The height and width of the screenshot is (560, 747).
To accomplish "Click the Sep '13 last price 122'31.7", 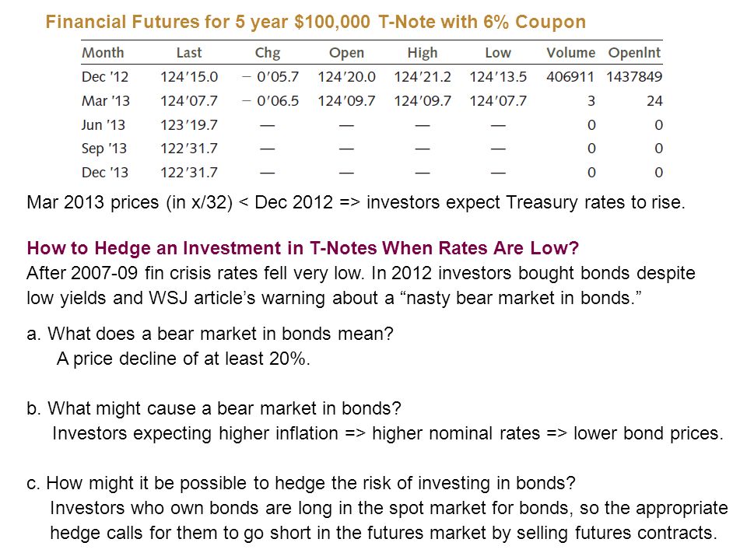I will [x=189, y=149].
